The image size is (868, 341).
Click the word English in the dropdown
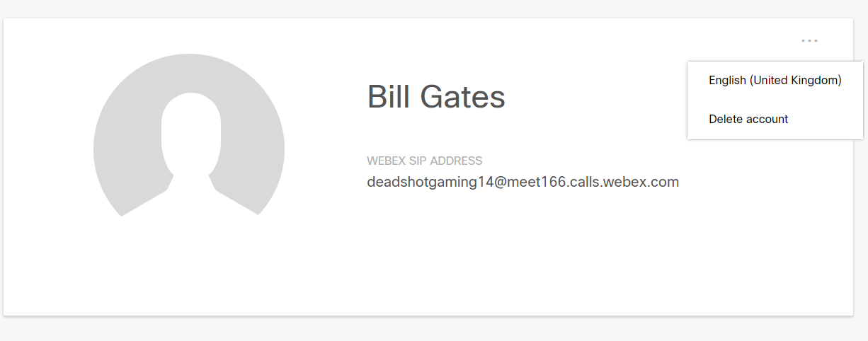point(727,81)
